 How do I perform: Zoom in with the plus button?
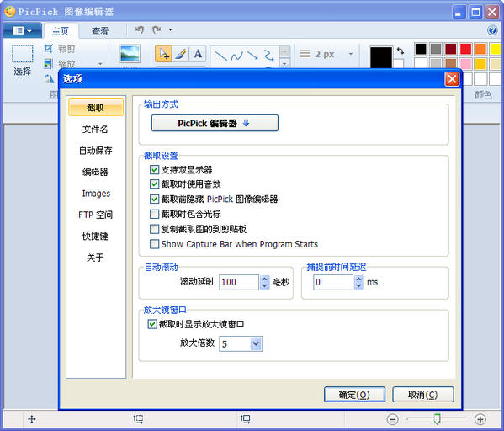480,419
